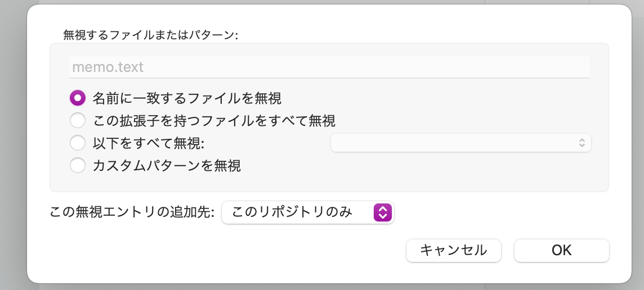Click the purple chevron on the このリポジトリのみ popup
The image size is (644, 290).
click(382, 212)
